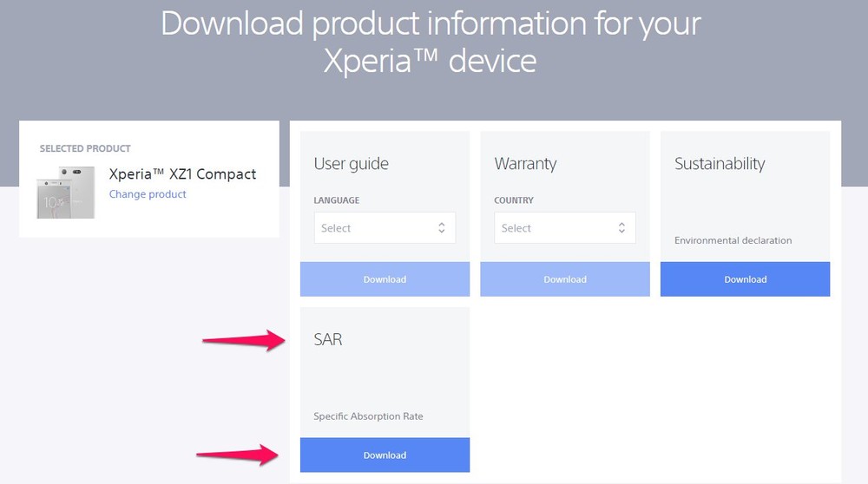Download the SAR Specific Absorption Rate document

tap(385, 455)
